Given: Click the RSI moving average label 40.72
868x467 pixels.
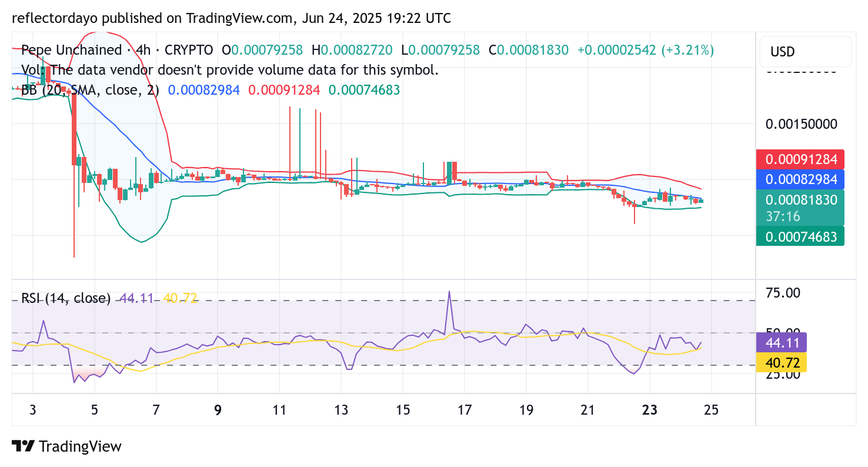Looking at the screenshot, I should tap(782, 362).
